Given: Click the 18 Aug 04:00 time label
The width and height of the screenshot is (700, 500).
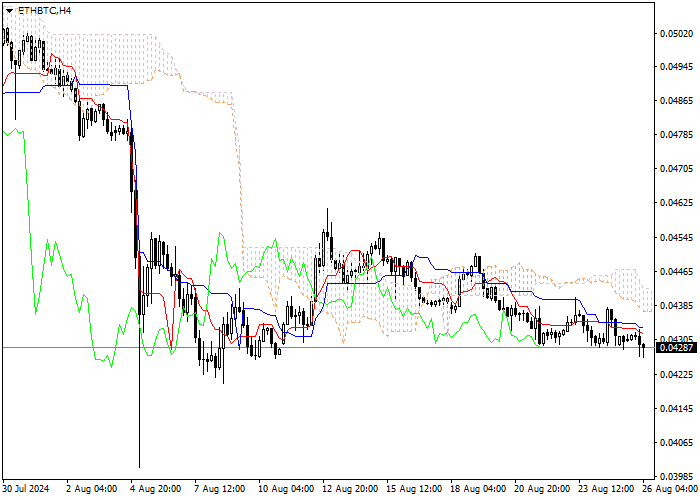Looking at the screenshot, I should (x=478, y=489).
